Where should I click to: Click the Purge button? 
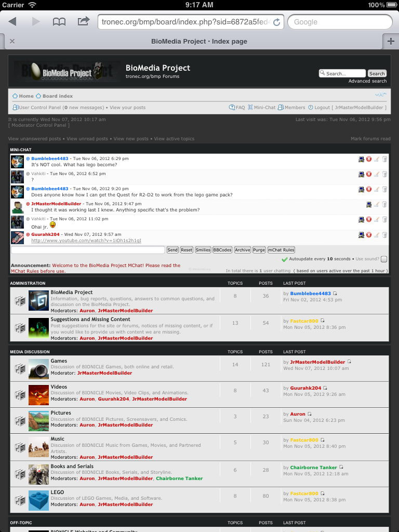pyautogui.click(x=259, y=250)
